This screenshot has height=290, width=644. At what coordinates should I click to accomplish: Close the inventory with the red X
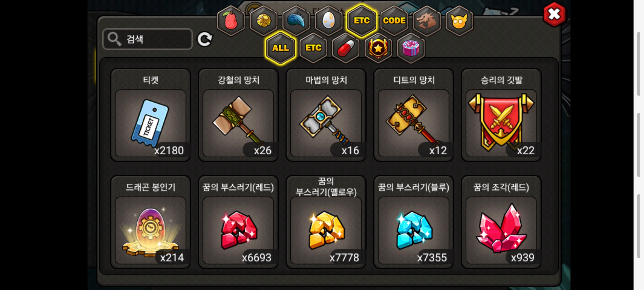554,14
